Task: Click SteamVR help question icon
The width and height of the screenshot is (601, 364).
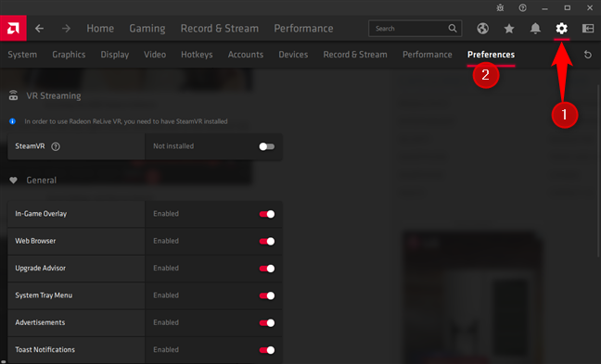Action: pyautogui.click(x=56, y=146)
